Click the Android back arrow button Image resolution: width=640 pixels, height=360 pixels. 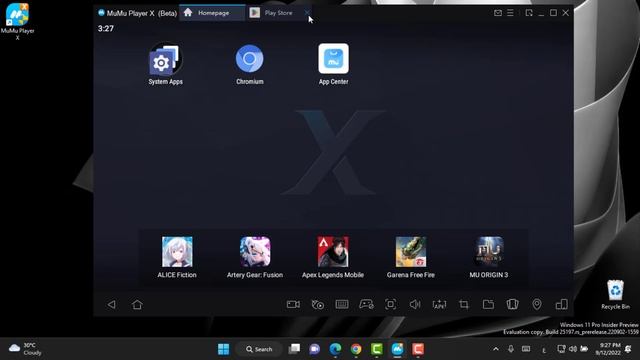[111, 304]
